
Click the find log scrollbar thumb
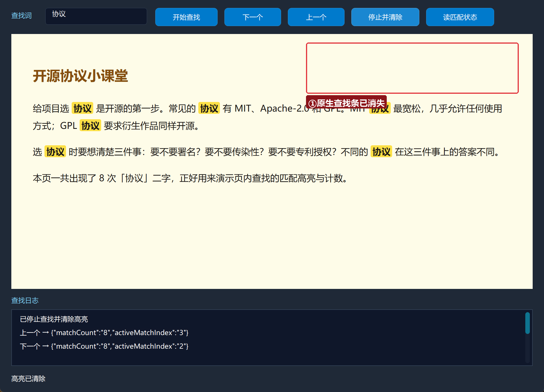(x=527, y=323)
